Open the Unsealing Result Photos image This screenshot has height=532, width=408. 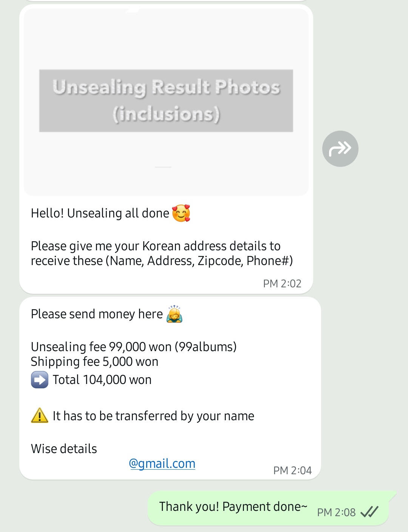coord(166,101)
